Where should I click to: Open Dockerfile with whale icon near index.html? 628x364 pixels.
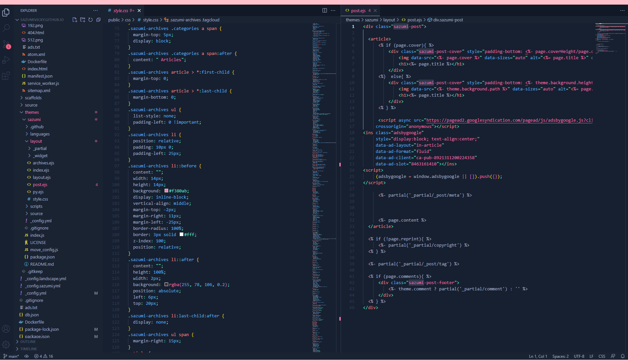point(37,61)
